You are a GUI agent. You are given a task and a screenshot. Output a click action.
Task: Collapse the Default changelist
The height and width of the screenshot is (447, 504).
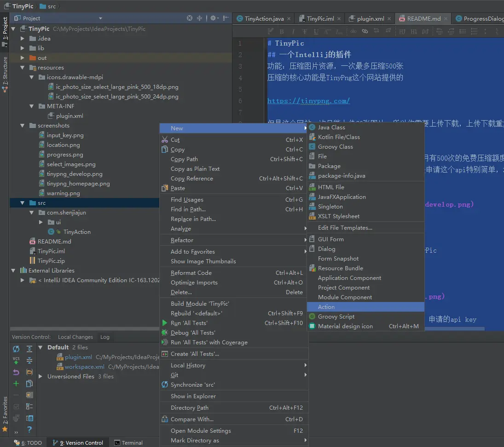(x=41, y=347)
